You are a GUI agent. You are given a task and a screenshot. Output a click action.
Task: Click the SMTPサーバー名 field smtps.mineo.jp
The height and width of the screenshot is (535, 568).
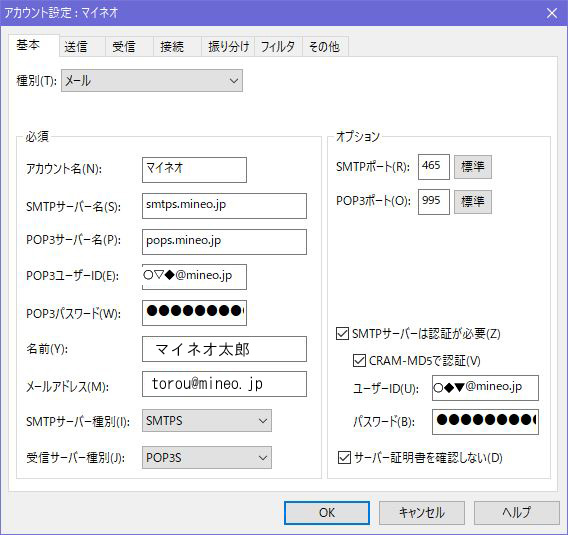tap(224, 206)
